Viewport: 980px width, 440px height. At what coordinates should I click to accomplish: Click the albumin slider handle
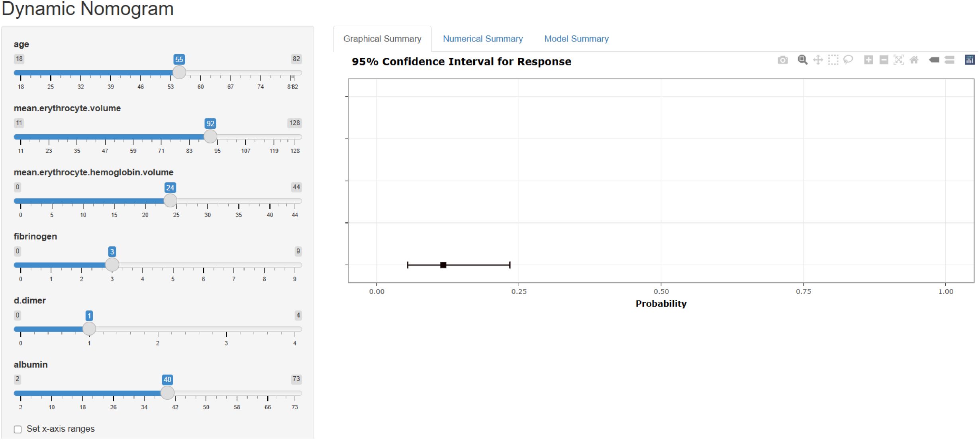point(167,393)
